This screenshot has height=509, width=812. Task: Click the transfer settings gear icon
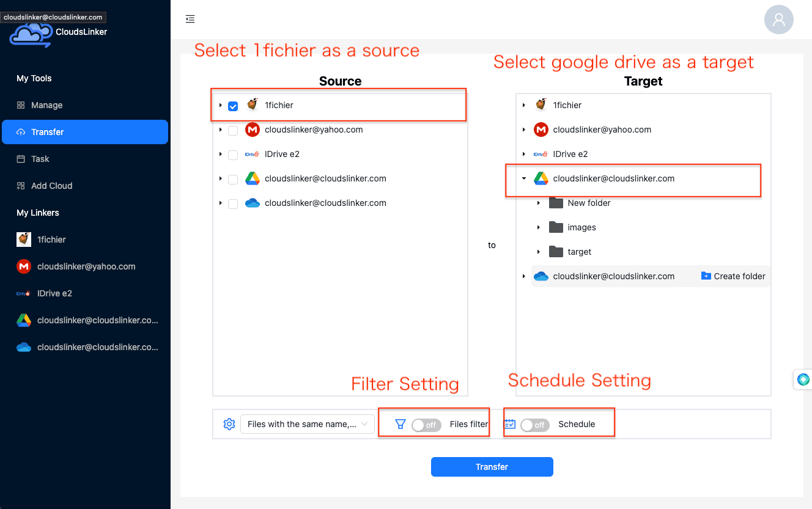229,424
